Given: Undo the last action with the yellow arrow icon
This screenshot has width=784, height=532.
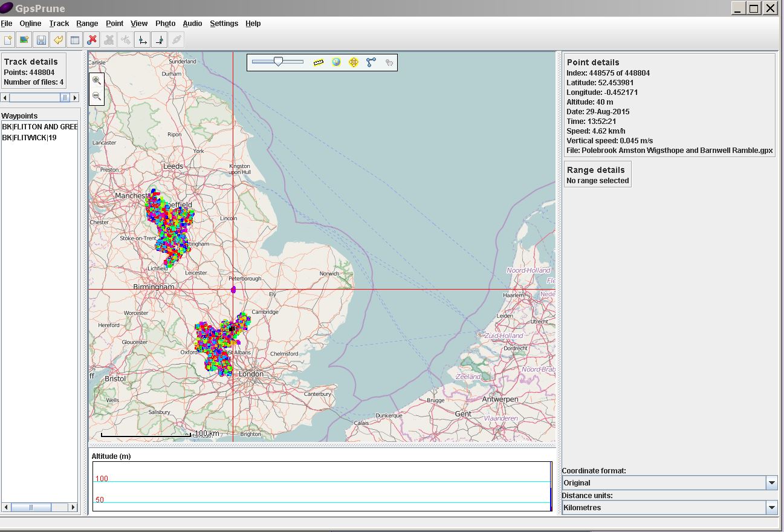Looking at the screenshot, I should pyautogui.click(x=58, y=39).
